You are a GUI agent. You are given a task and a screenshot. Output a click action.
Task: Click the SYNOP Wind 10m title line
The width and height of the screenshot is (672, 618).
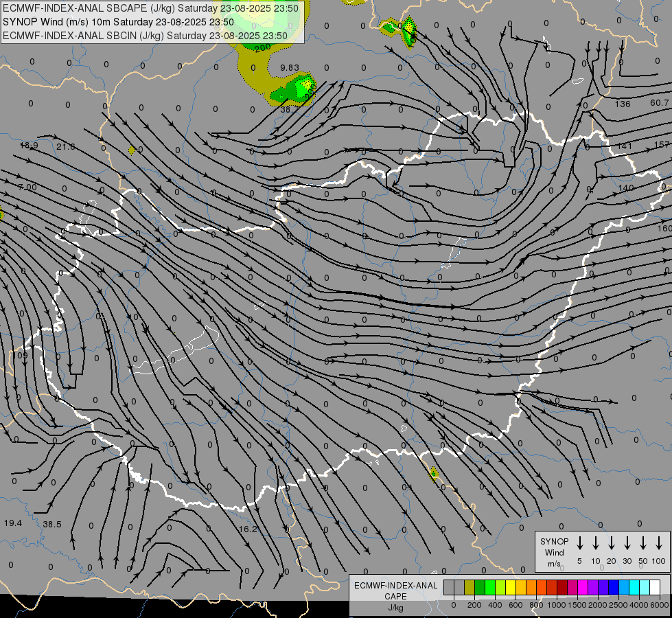(118, 22)
